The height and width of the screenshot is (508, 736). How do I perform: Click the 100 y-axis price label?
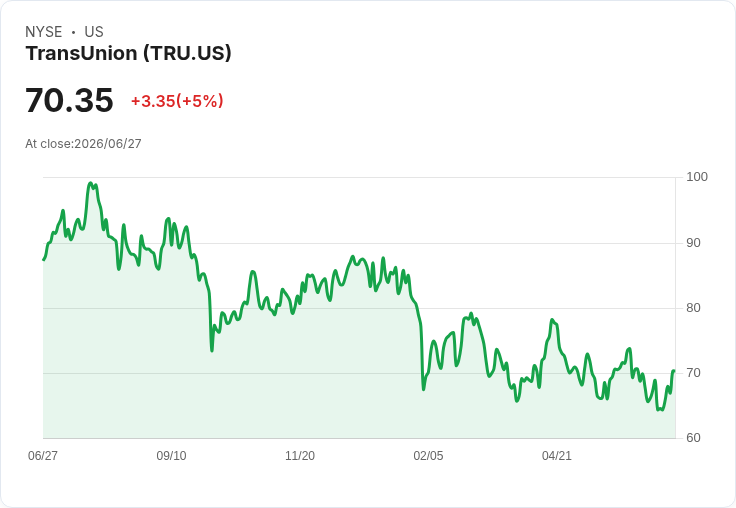pyautogui.click(x=697, y=177)
